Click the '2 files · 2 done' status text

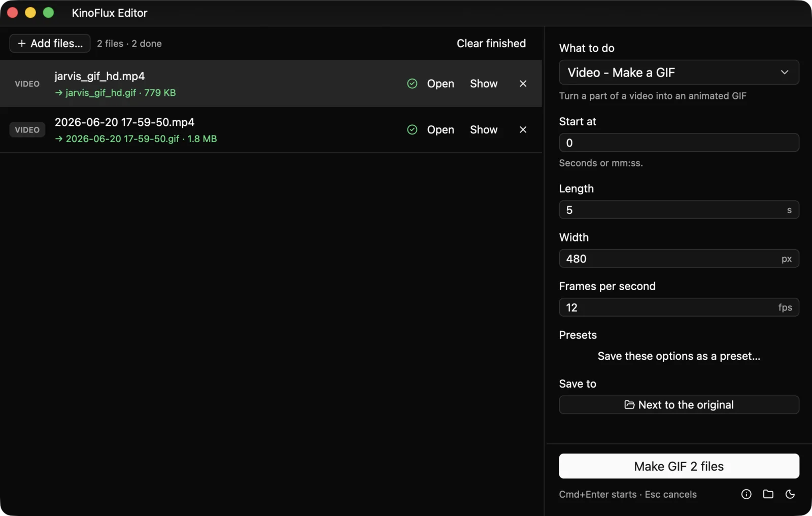click(129, 44)
